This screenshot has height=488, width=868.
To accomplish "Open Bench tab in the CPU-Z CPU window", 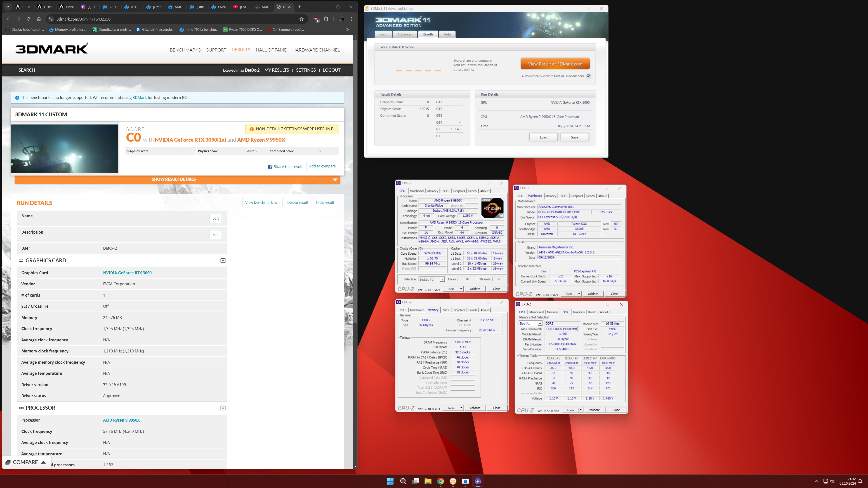I will tap(472, 191).
